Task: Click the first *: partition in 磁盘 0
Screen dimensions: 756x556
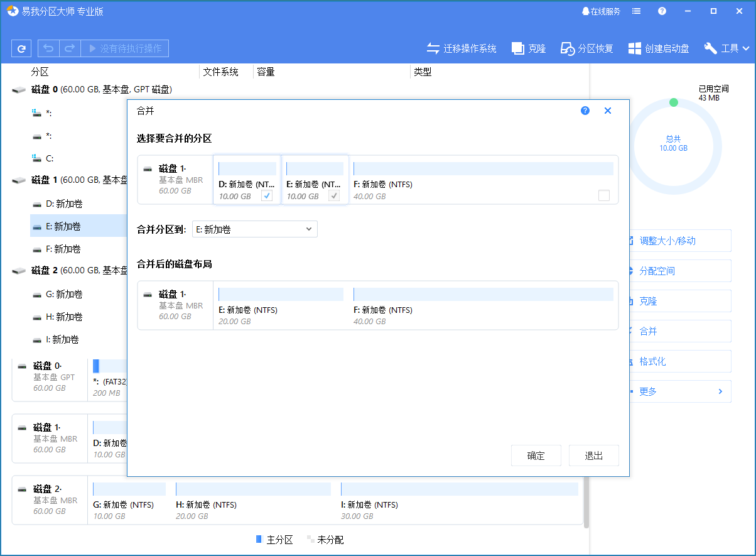Action: (x=43, y=113)
